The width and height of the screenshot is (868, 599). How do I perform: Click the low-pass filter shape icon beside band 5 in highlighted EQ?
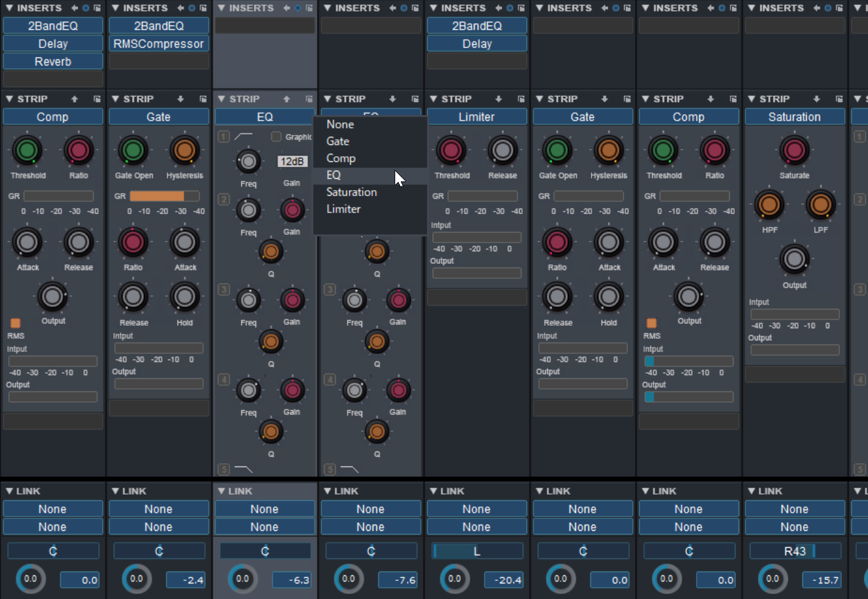click(x=243, y=468)
